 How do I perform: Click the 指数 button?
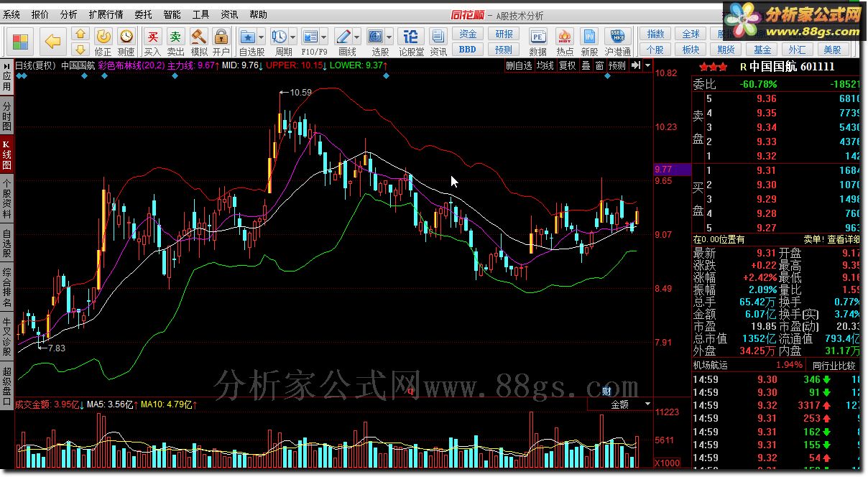pyautogui.click(x=655, y=34)
